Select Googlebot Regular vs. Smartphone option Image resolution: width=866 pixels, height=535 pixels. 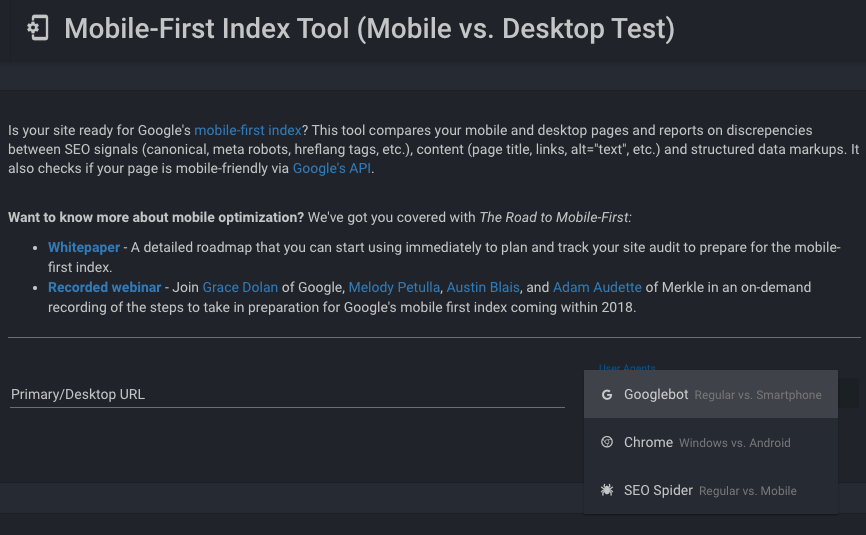tap(710, 394)
